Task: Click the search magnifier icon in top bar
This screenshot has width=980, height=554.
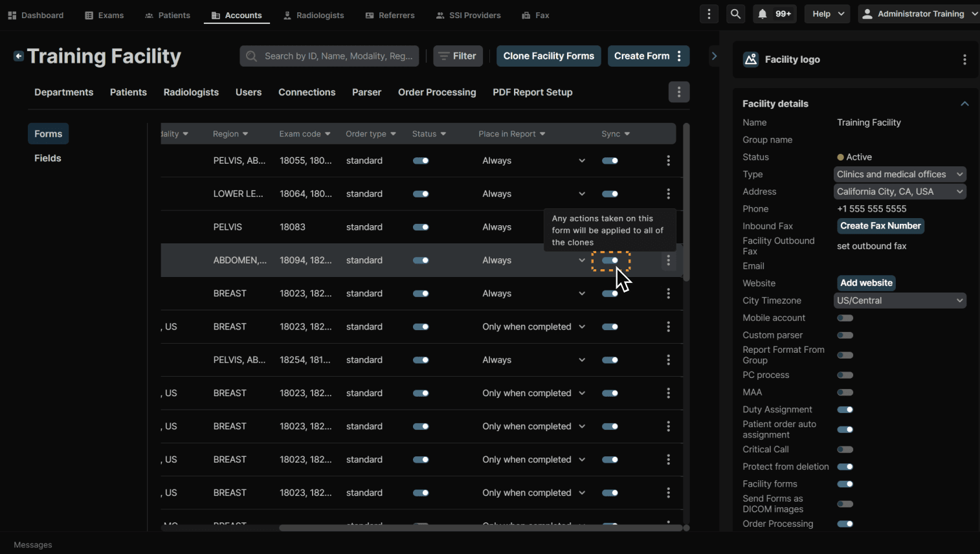Action: coord(735,14)
